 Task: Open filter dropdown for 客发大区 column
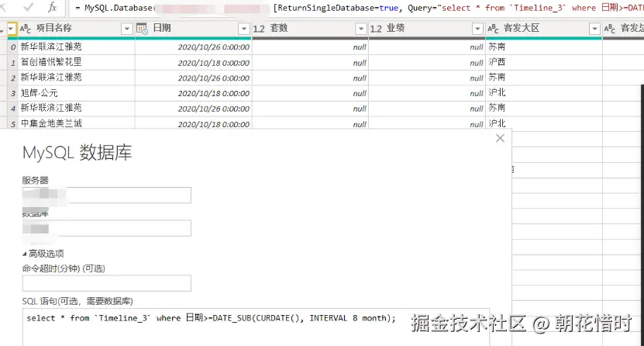coord(594,29)
